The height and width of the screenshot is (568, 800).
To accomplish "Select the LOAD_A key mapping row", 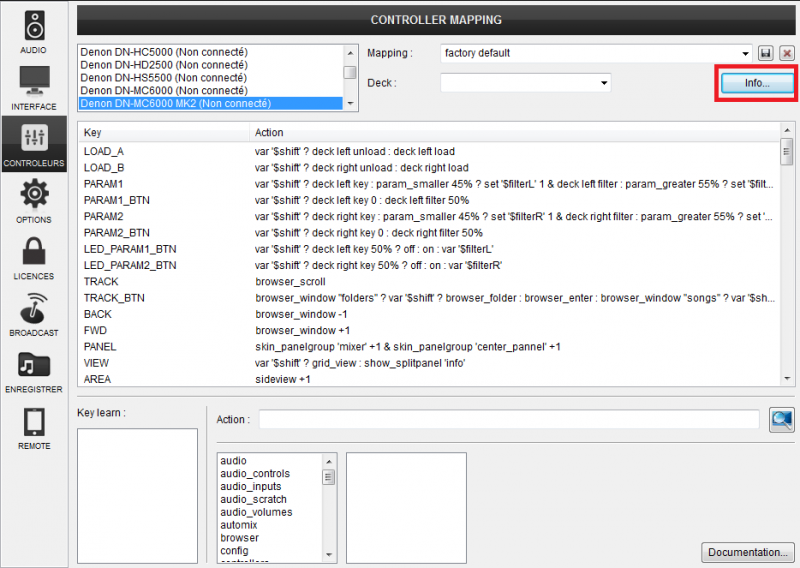I will (x=103, y=151).
